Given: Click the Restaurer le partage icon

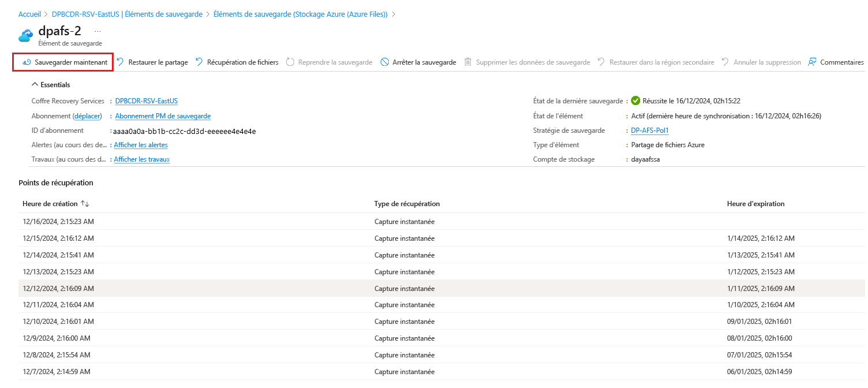Looking at the screenshot, I should click(121, 62).
